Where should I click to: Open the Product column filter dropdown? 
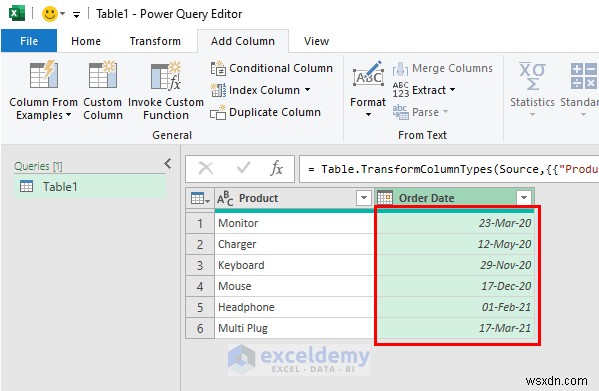coord(364,198)
